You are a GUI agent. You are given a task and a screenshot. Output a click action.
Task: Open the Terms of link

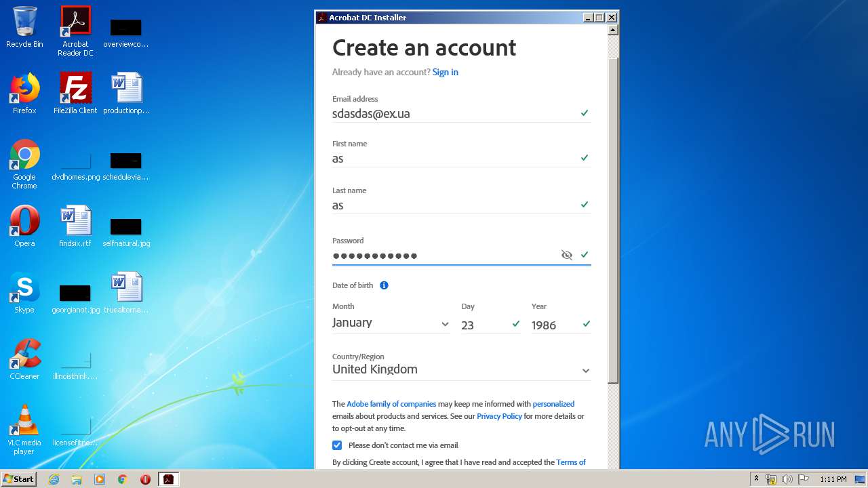point(571,462)
